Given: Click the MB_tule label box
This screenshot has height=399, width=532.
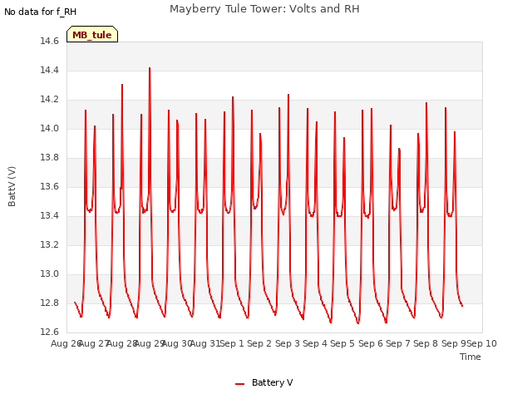Looking at the screenshot, I should pos(92,34).
